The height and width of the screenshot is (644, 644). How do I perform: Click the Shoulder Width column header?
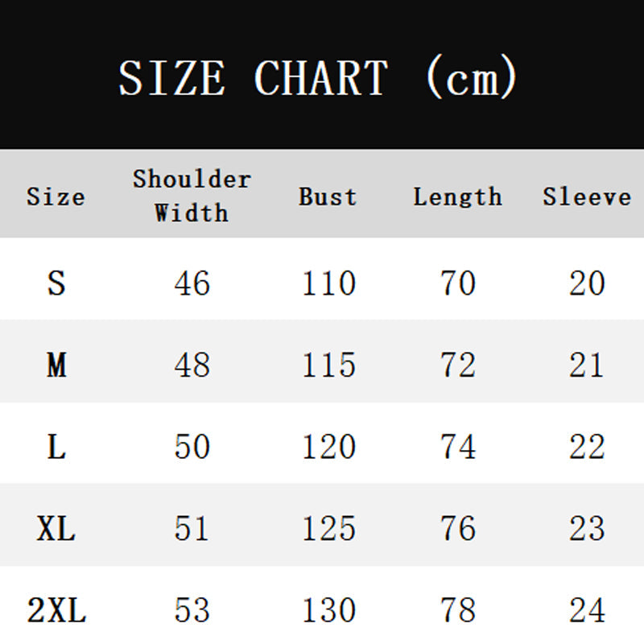192,196
